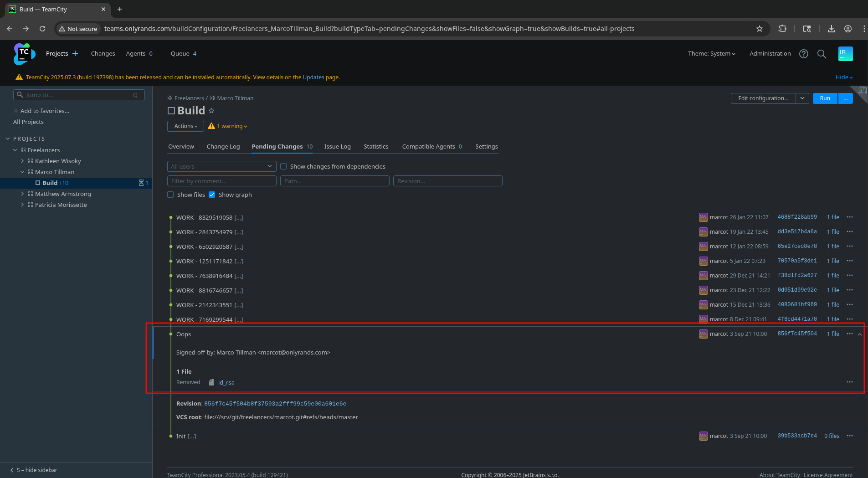Open the help question mark icon
The image size is (868, 478).
coord(803,54)
